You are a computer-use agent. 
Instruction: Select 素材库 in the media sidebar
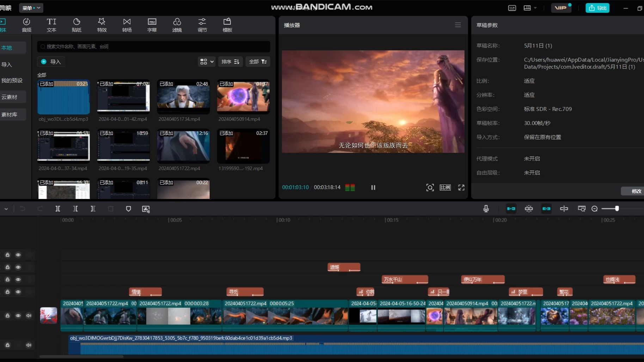[x=13, y=114]
